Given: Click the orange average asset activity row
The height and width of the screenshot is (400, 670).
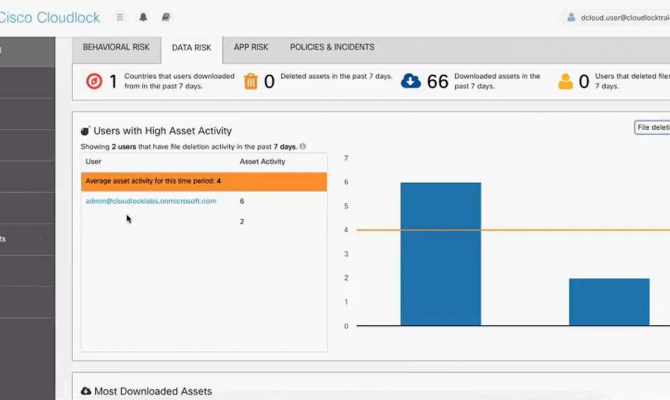Looking at the screenshot, I should point(204,181).
